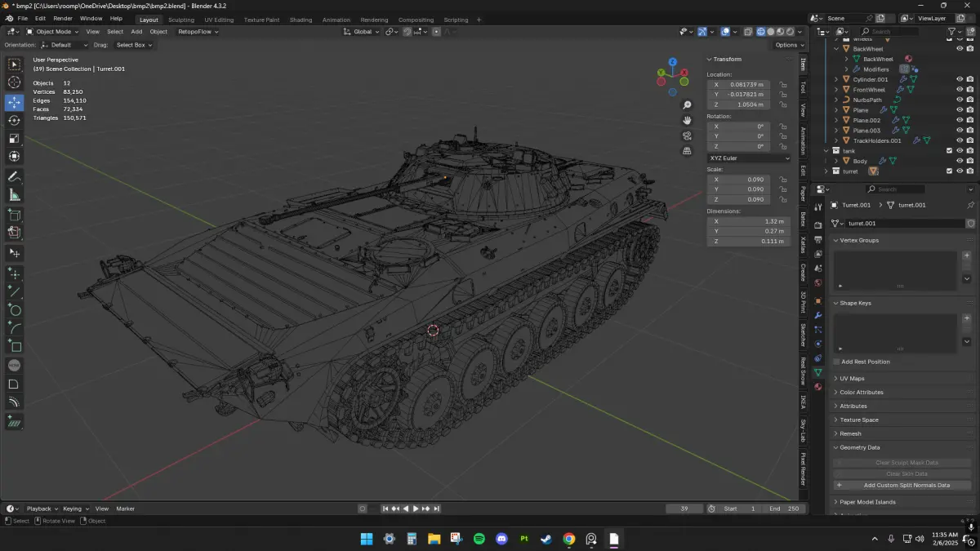This screenshot has width=980, height=551.
Task: Lock the Scale Y value
Action: coord(782,189)
